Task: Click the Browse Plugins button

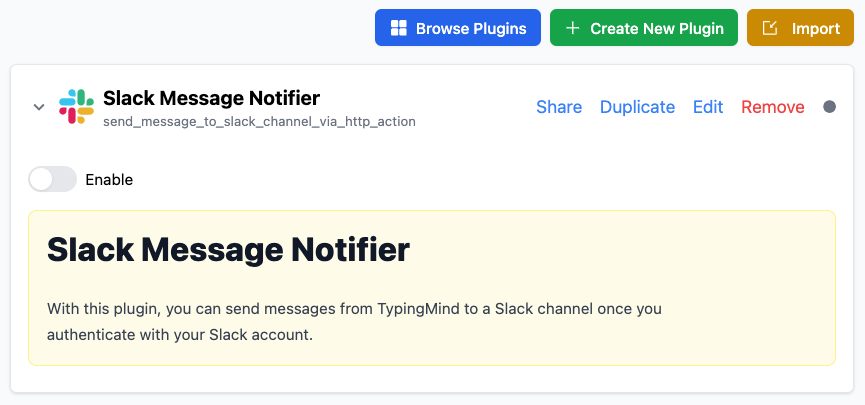Action: (458, 28)
